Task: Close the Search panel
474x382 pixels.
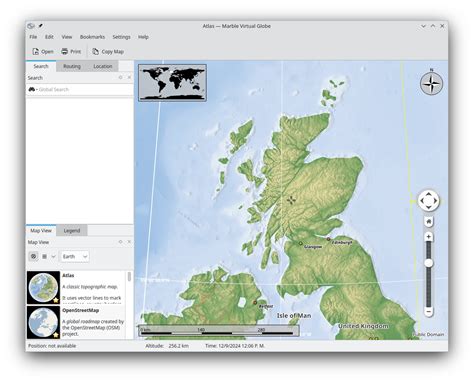Action: coord(129,77)
